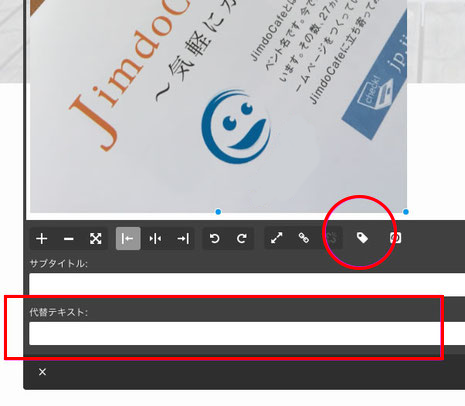Center-align the image
The width and height of the screenshot is (465, 406).
pos(155,239)
